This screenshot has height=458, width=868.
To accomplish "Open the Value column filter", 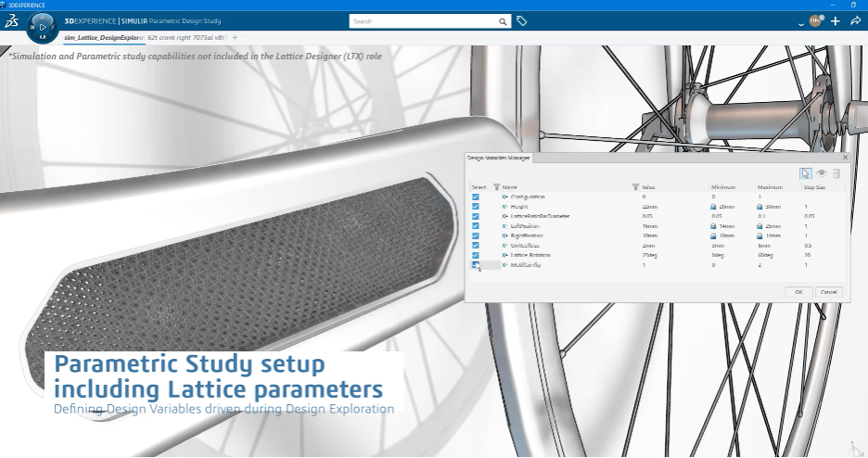I will [x=635, y=187].
